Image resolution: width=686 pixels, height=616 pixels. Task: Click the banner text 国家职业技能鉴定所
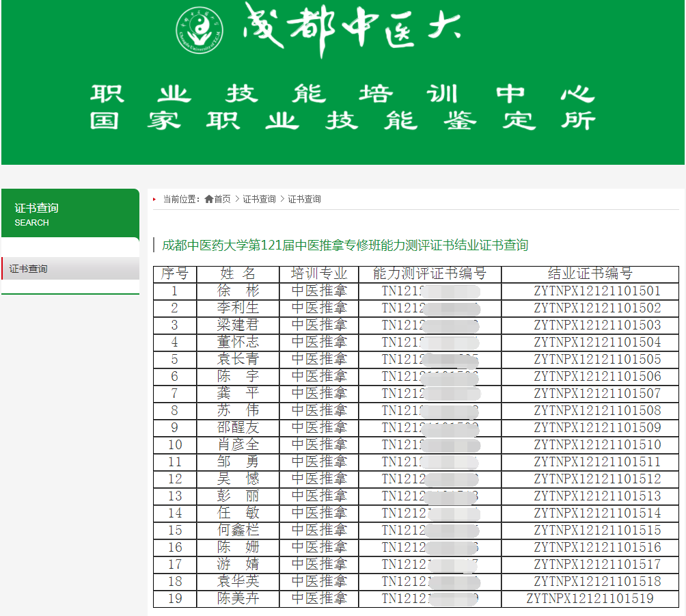pyautogui.click(x=342, y=120)
